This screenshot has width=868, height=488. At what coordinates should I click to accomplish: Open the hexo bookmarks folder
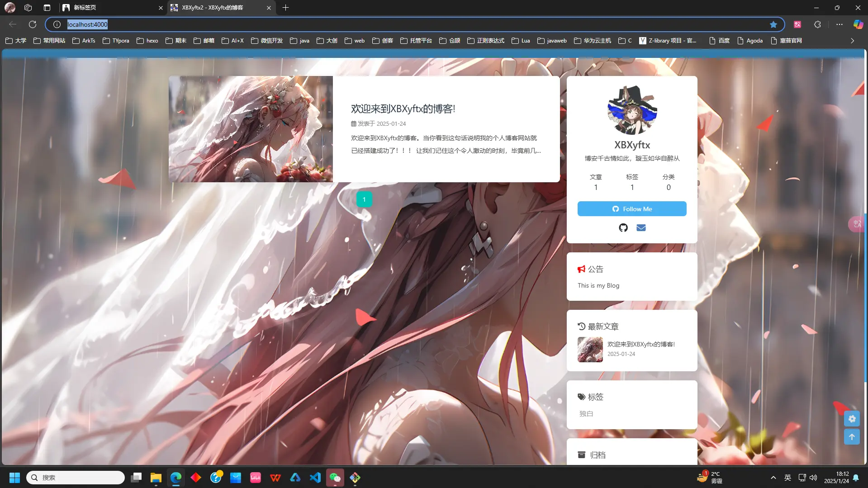pyautogui.click(x=147, y=41)
